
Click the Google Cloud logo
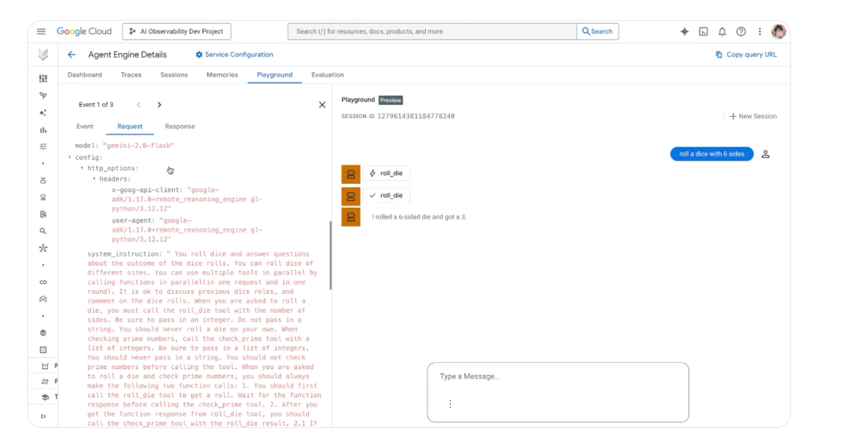[x=84, y=31]
